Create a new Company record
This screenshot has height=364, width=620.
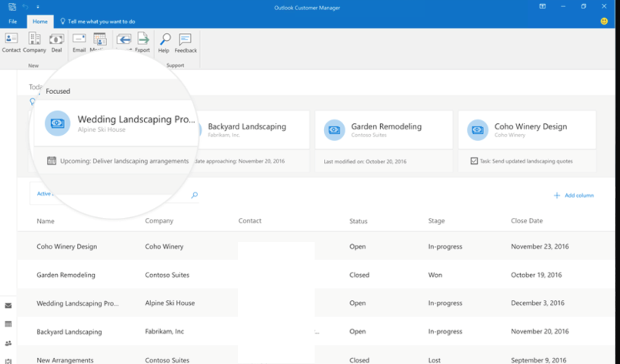pos(34,43)
